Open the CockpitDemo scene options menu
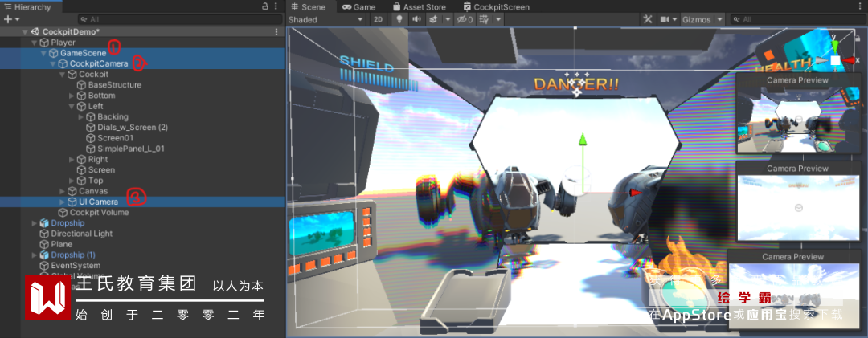Screen dimensions: 868x338 (276, 32)
